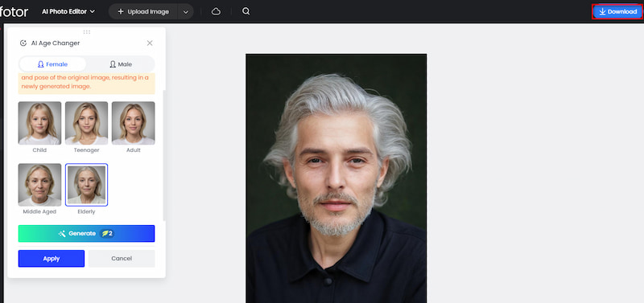Select the Child age thumbnail
The height and width of the screenshot is (303, 644).
pyautogui.click(x=39, y=123)
